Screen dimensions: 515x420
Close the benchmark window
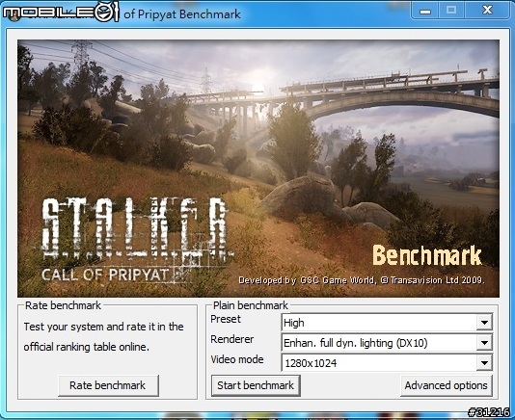click(487, 11)
